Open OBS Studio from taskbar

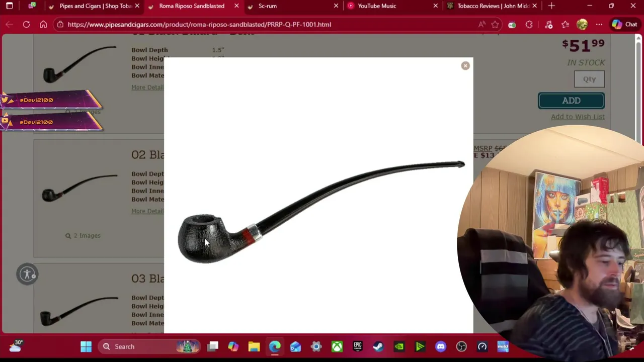[461, 346]
